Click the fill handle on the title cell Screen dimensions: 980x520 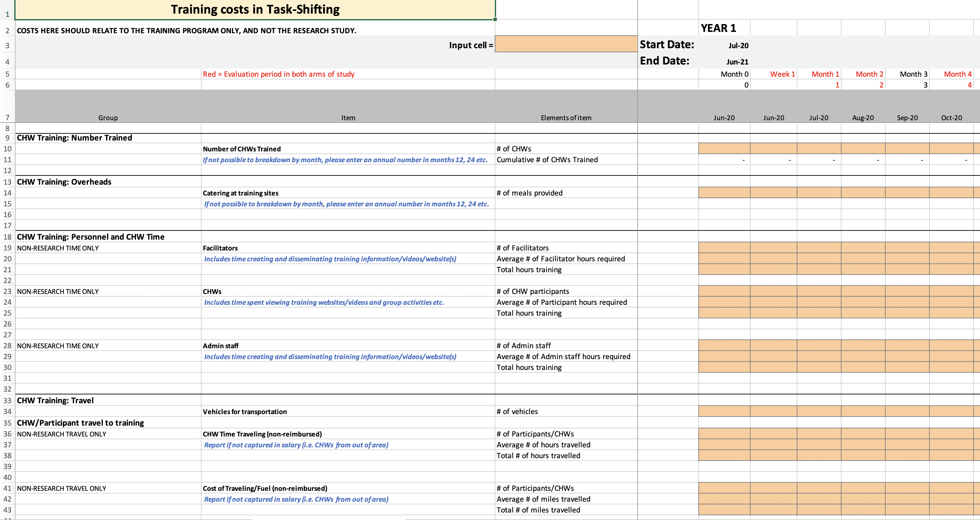[495, 19]
